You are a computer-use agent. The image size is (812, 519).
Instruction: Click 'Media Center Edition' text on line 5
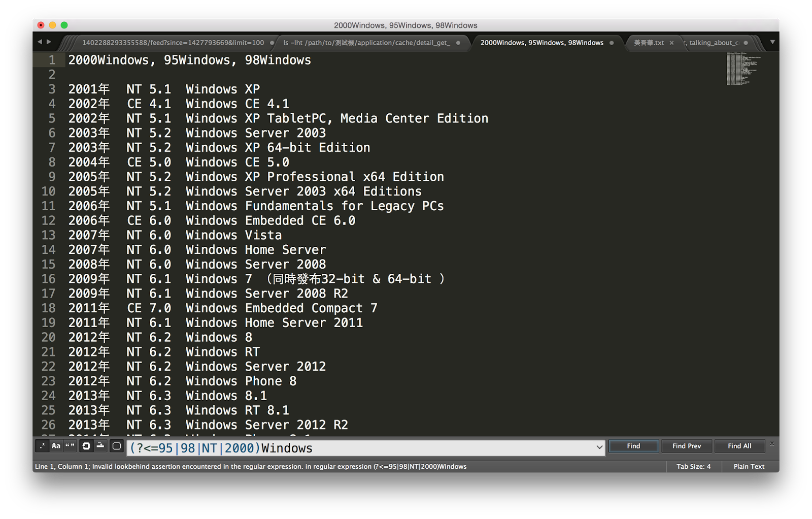click(414, 118)
